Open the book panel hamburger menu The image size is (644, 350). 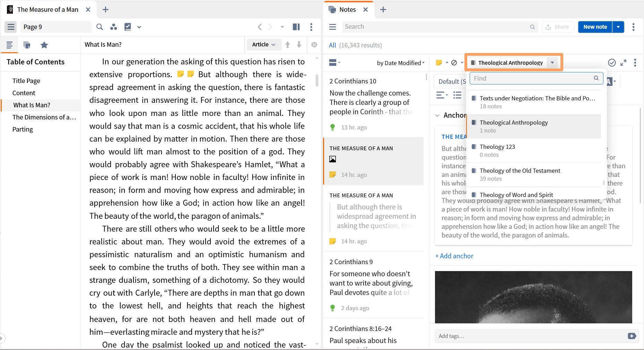coord(11,27)
